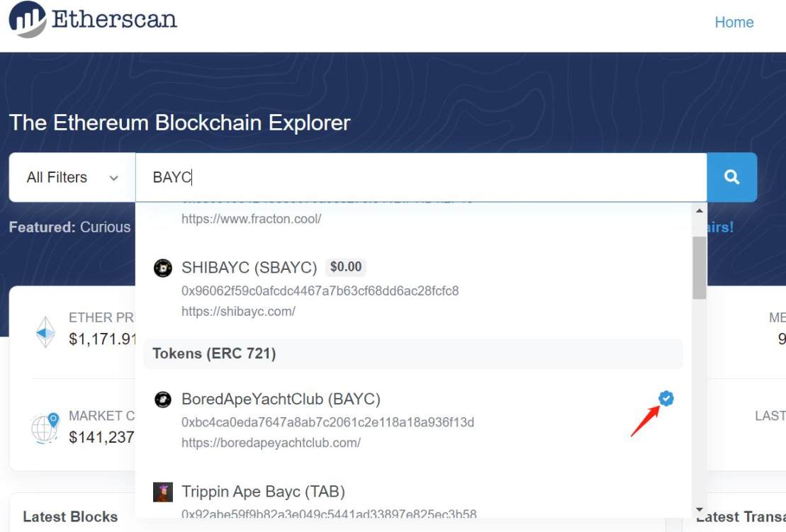Click the BoredApeYachtClub token icon

pos(163,400)
